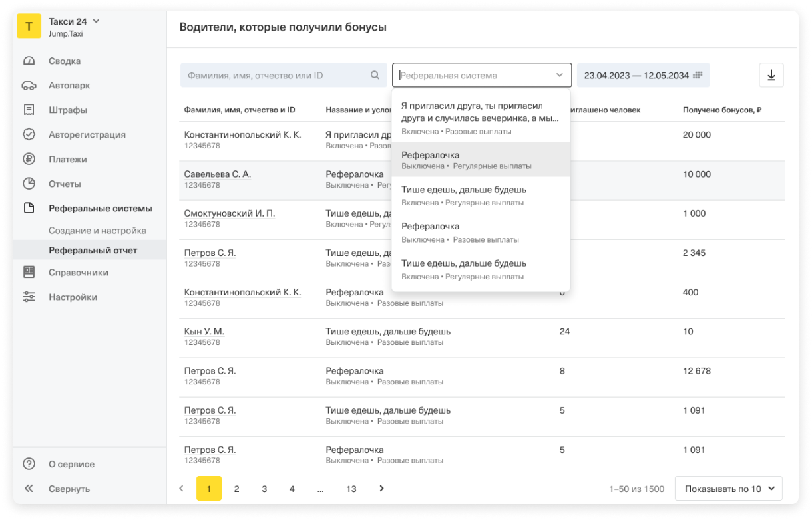Go to page 2 of results
Image resolution: width=812 pixels, height=520 pixels.
[236, 489]
